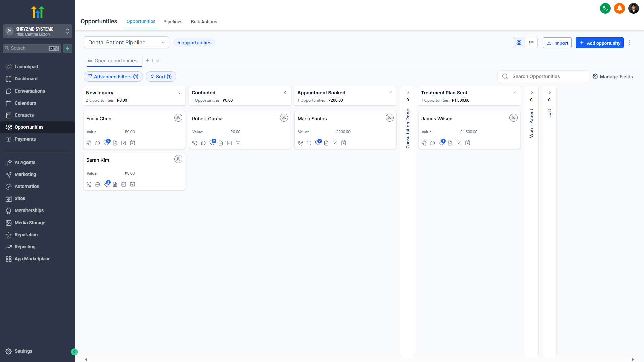This screenshot has height=362, width=644.
Task: Open the Dental Patient Pipeline dropdown
Action: click(x=126, y=42)
